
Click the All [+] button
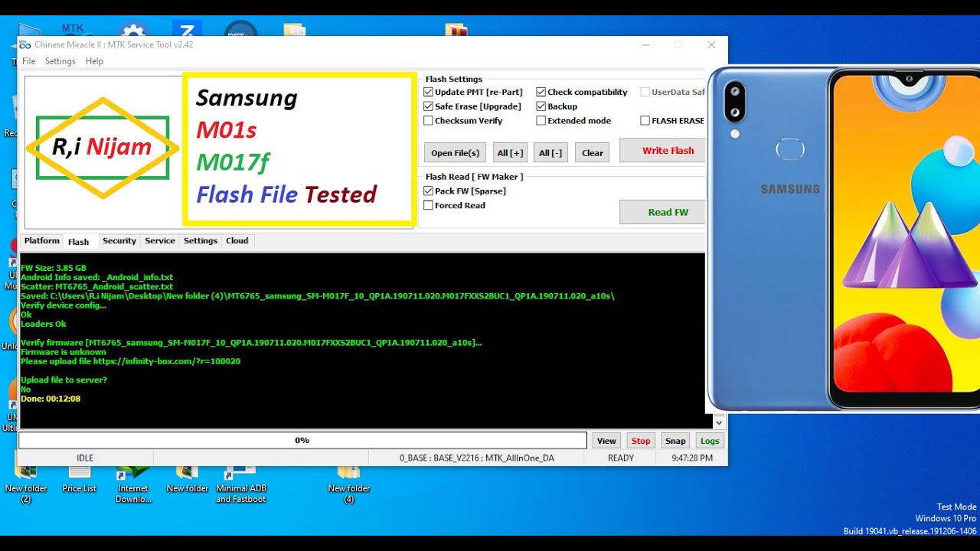511,152
